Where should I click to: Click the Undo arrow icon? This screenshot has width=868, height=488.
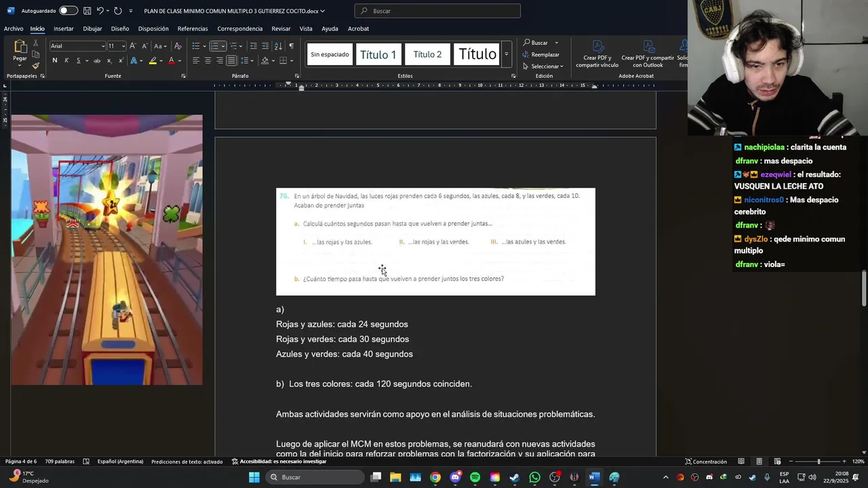100,11
